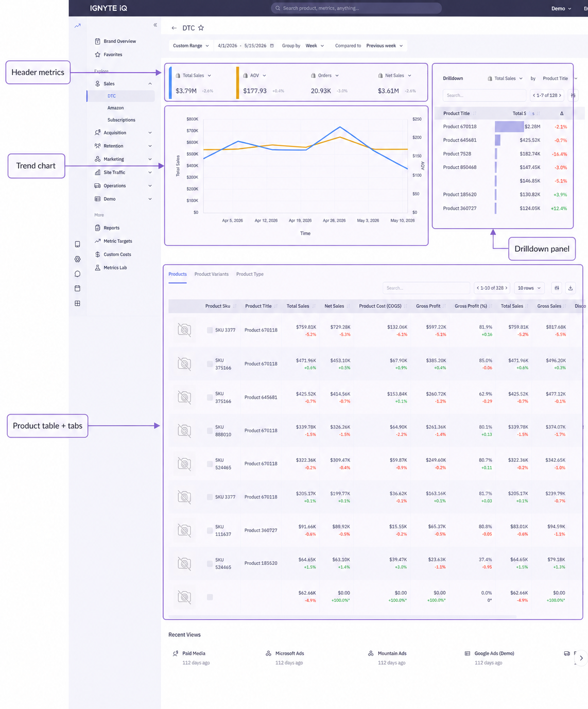The image size is (588, 709).
Task: Download the product table data
Action: coord(570,288)
